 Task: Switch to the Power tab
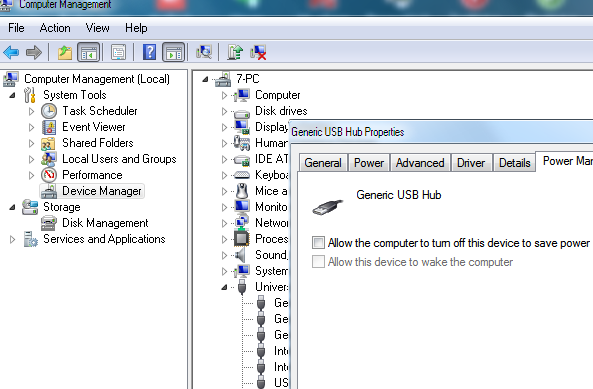pos(369,163)
